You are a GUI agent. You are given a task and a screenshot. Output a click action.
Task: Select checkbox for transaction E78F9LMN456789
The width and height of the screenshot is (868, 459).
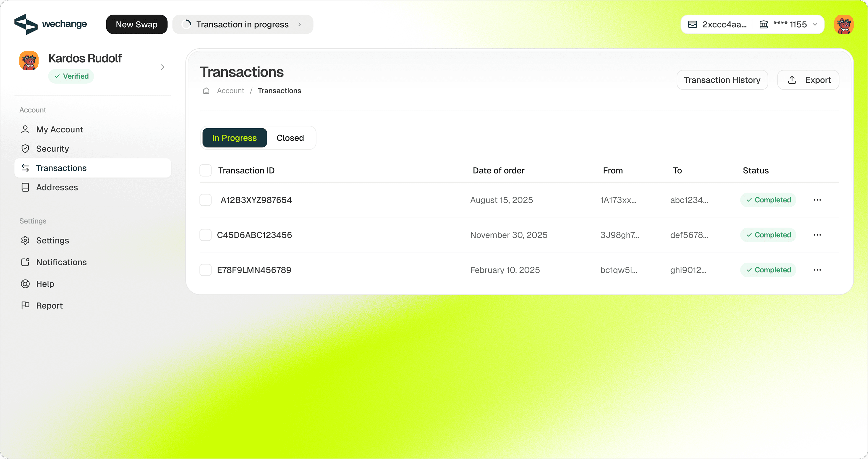tap(206, 270)
